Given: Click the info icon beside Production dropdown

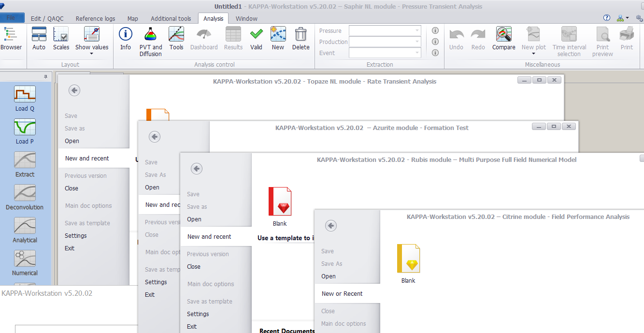Looking at the screenshot, I should coord(435,42).
